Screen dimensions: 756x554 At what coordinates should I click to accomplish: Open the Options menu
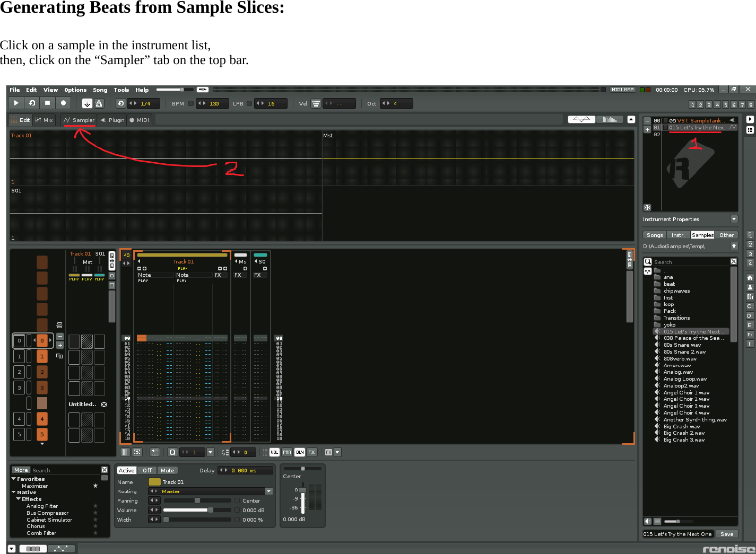pos(75,90)
